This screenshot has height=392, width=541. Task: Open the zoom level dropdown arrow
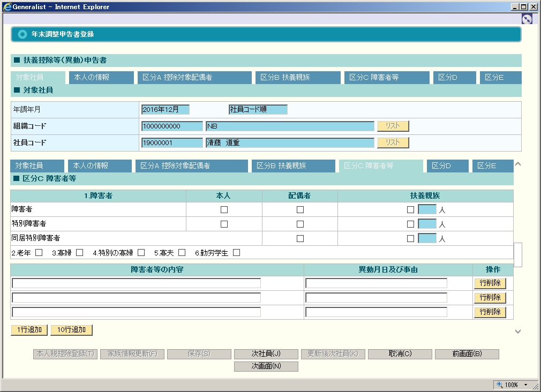tap(525, 385)
